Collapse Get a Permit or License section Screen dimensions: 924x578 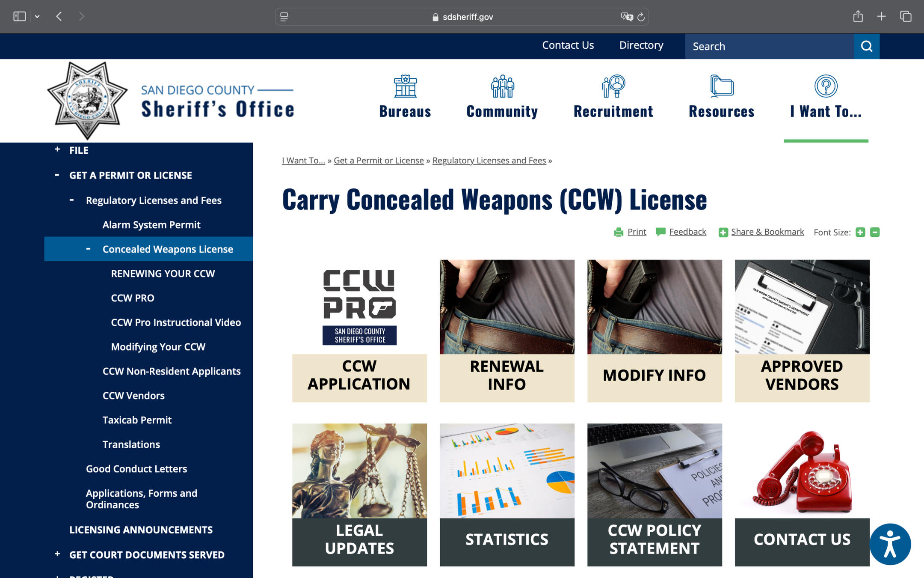(x=57, y=175)
